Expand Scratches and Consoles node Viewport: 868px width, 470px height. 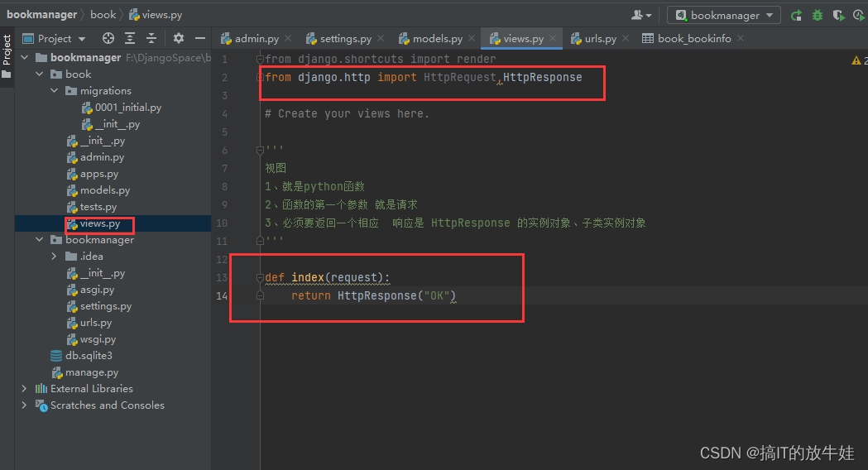tap(24, 405)
